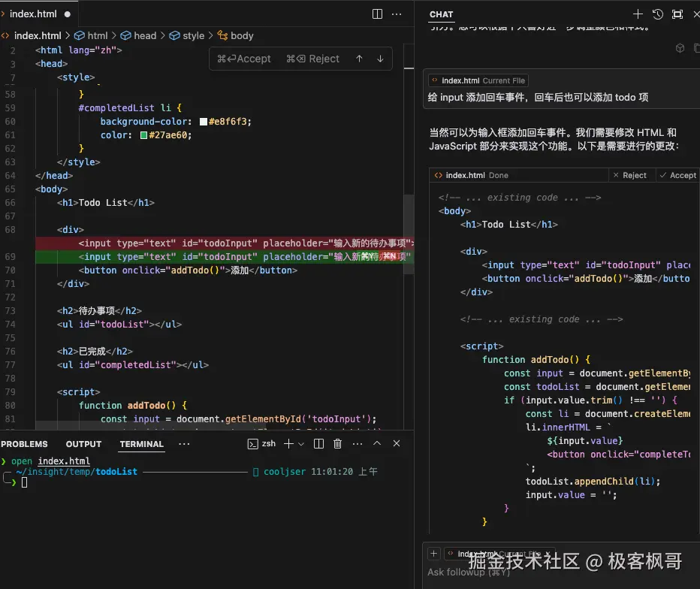
Task: Reject the diff with Cmd+Backspace Reject button
Action: [312, 59]
